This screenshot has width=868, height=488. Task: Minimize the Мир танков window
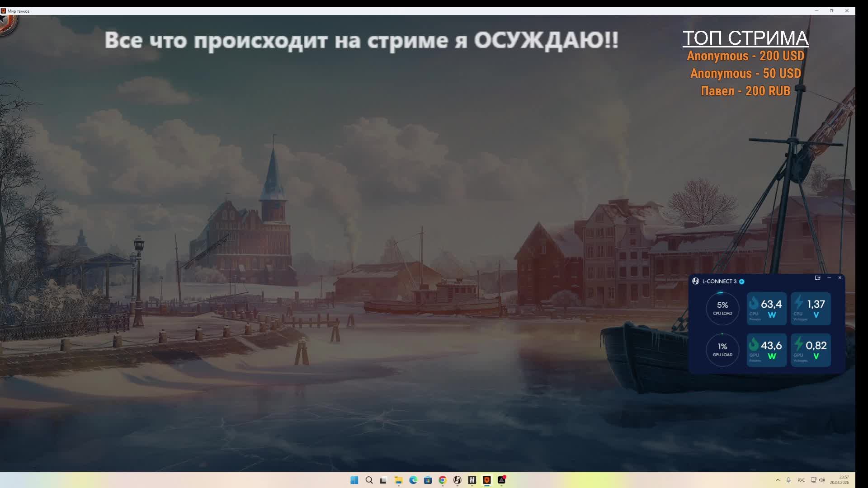[x=816, y=11]
